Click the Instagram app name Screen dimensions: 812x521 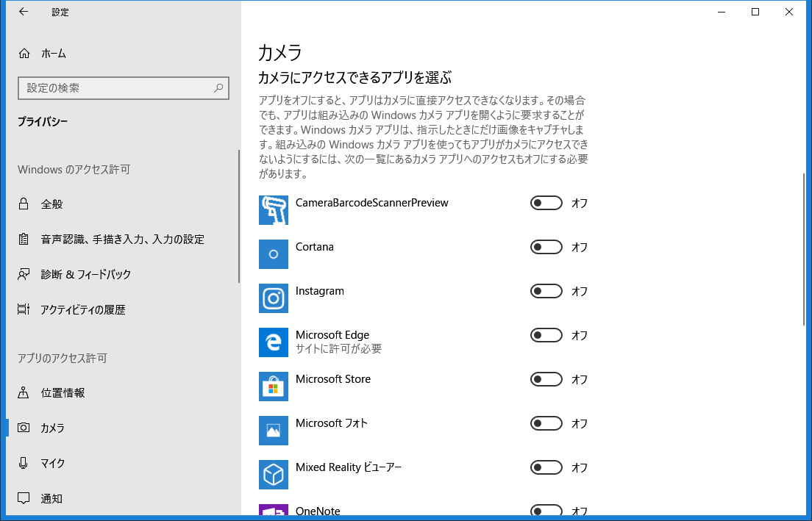tap(319, 291)
